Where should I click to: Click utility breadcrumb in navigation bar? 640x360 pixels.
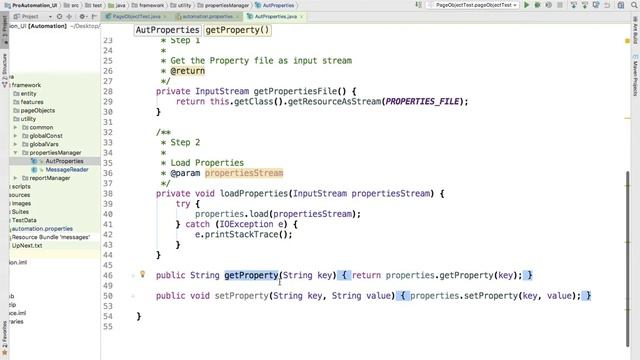point(181,5)
